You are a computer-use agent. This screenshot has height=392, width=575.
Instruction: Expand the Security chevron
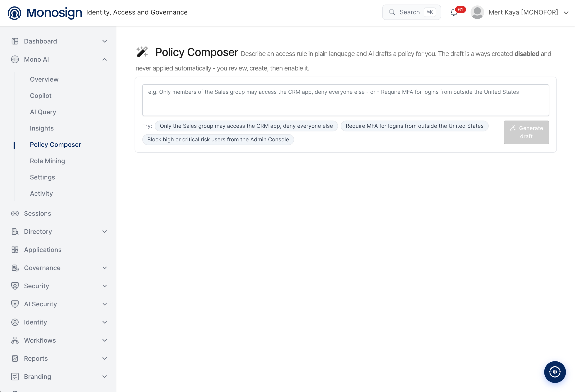click(105, 286)
